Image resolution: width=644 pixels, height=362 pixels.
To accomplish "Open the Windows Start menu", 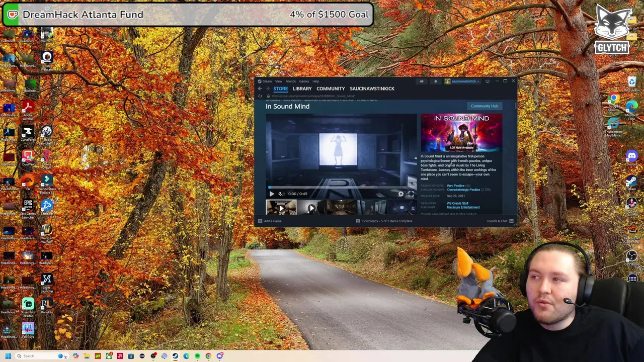I will coord(8,356).
